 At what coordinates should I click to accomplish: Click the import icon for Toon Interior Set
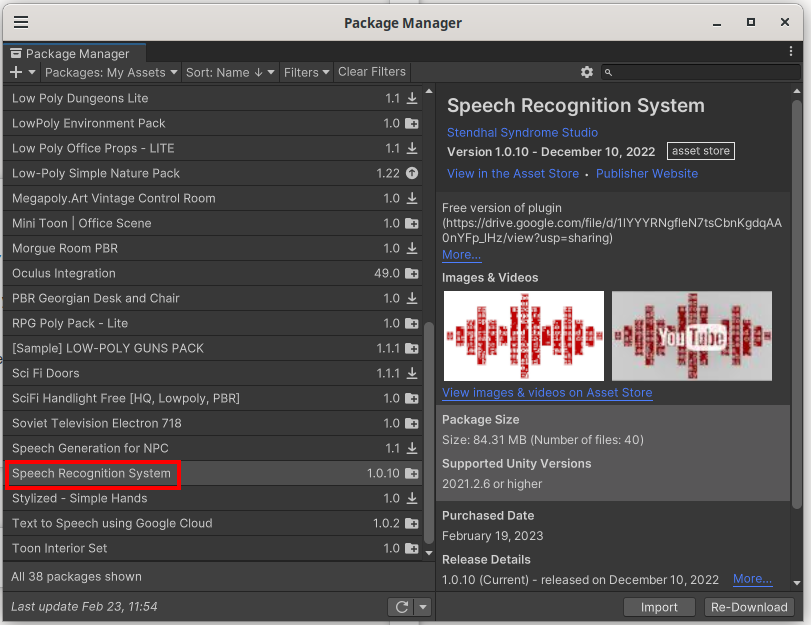click(x=411, y=548)
